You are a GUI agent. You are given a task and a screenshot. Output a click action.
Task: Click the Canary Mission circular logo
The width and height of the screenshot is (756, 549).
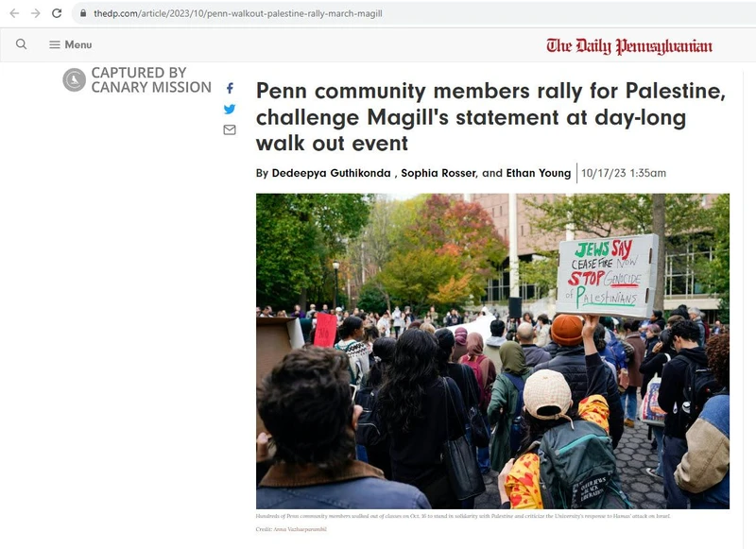pyautogui.click(x=75, y=80)
